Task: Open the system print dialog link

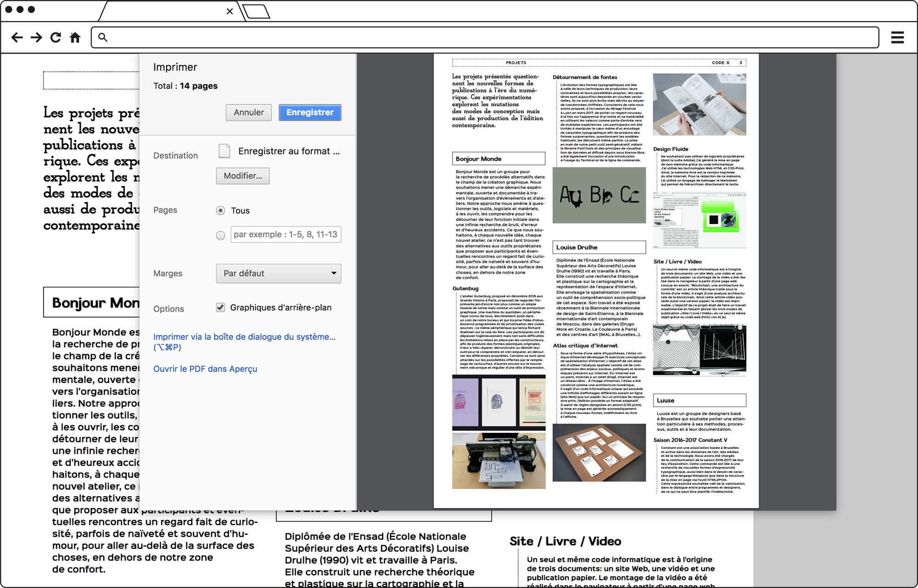Action: pyautogui.click(x=244, y=342)
